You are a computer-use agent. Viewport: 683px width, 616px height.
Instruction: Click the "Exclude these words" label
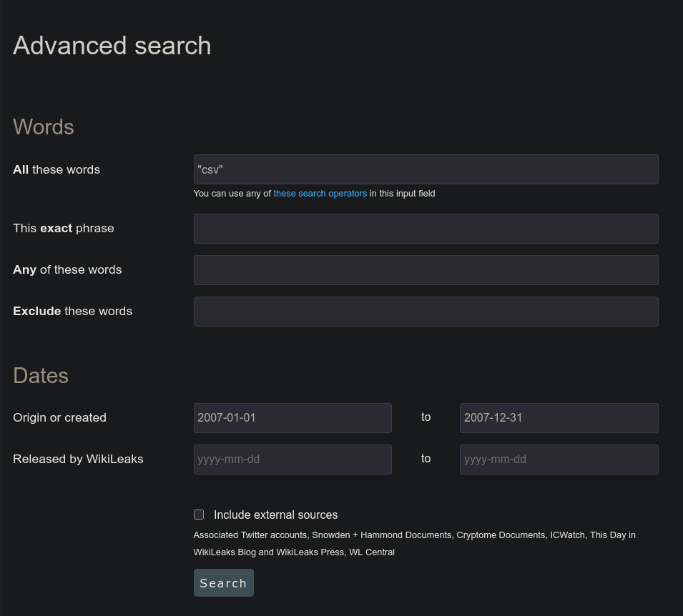72,312
